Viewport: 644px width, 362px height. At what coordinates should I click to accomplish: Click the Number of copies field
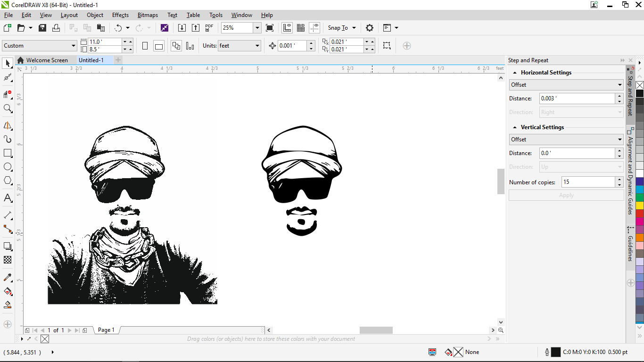coord(588,182)
